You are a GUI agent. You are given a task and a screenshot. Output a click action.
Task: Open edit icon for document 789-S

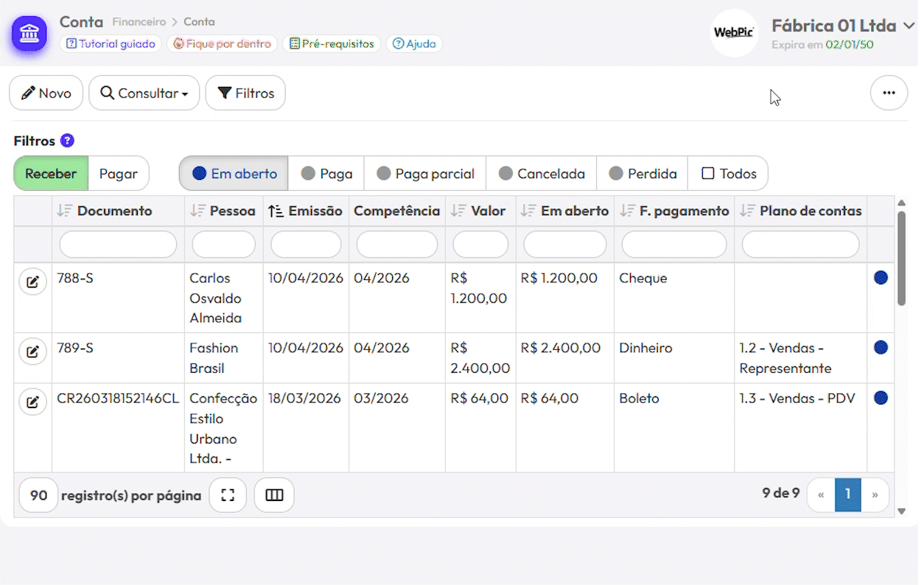32,352
